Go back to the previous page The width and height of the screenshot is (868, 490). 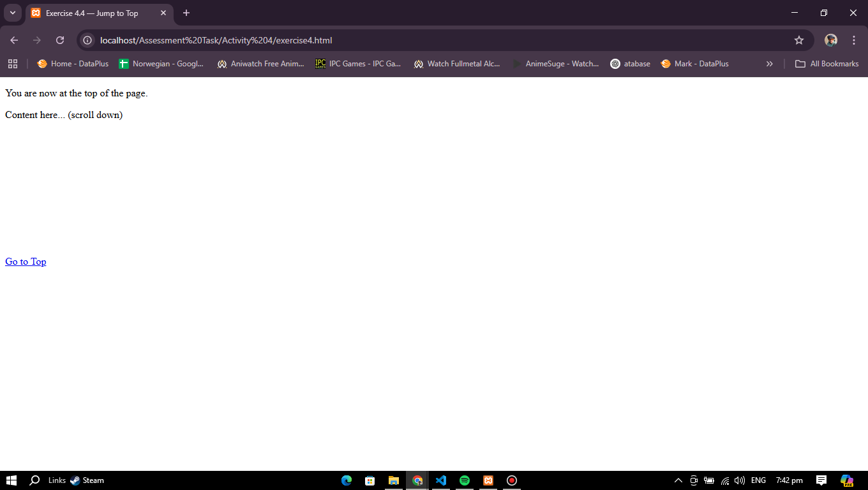tap(14, 40)
